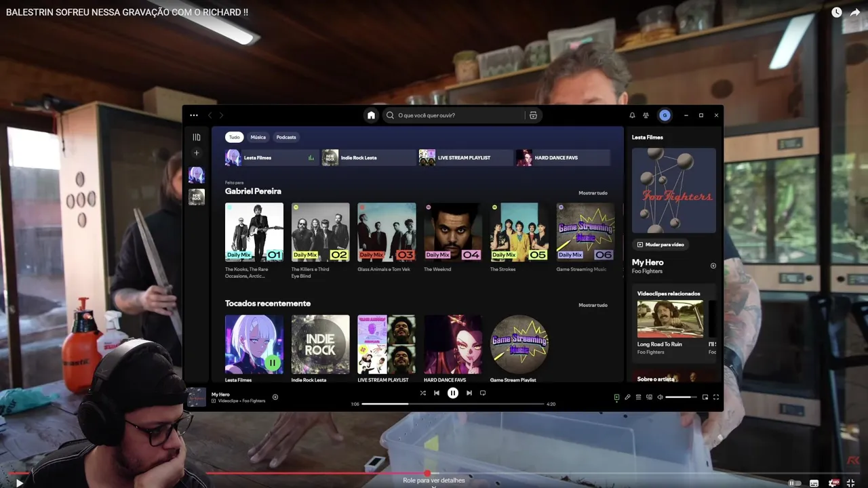Viewport: 868px width, 488px height.
Task: Select the 'Podcasts' filter chip
Action: click(x=286, y=137)
